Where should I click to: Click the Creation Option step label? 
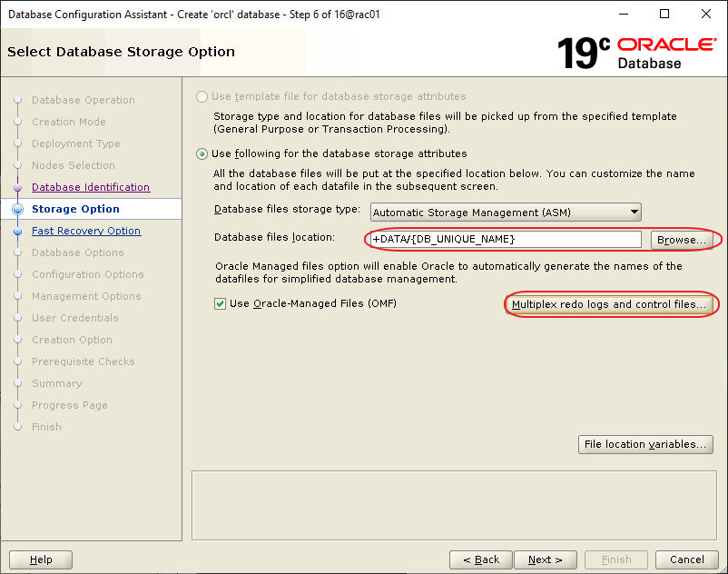(x=72, y=340)
